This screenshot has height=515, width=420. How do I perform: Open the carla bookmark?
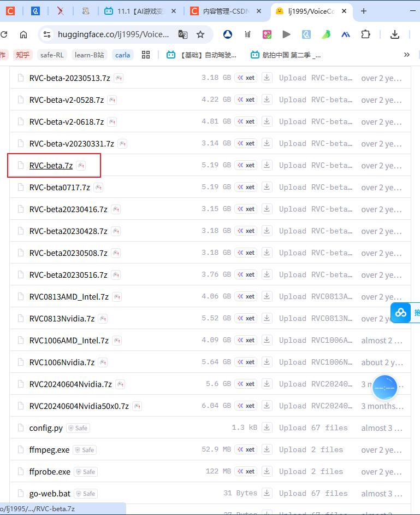[x=122, y=55]
